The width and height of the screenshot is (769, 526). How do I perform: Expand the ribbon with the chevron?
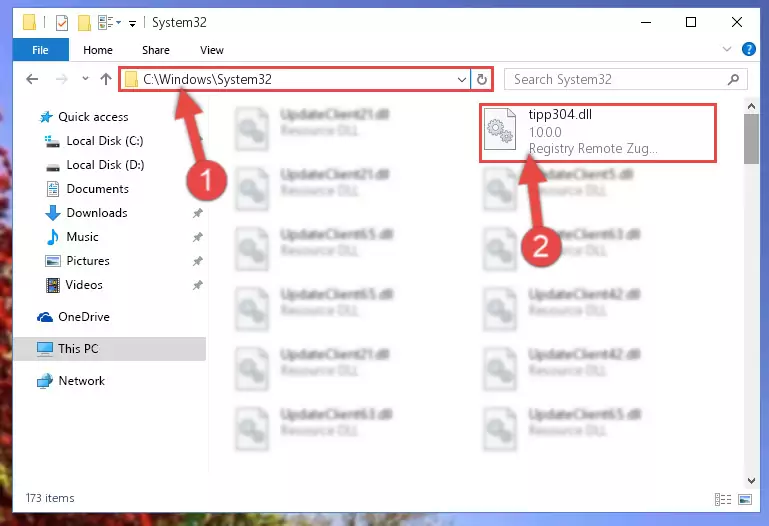pyautogui.click(x=727, y=49)
